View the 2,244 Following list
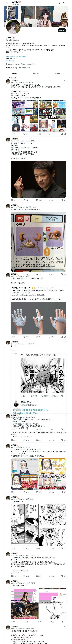This screenshot has width=72, height=644. [x=11, y=68]
